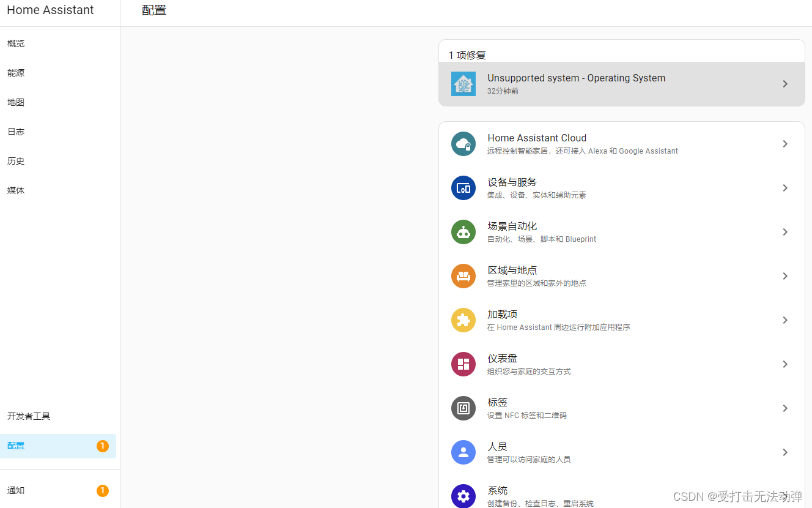Open the 场景自动化 chevron arrow

pos(785,232)
